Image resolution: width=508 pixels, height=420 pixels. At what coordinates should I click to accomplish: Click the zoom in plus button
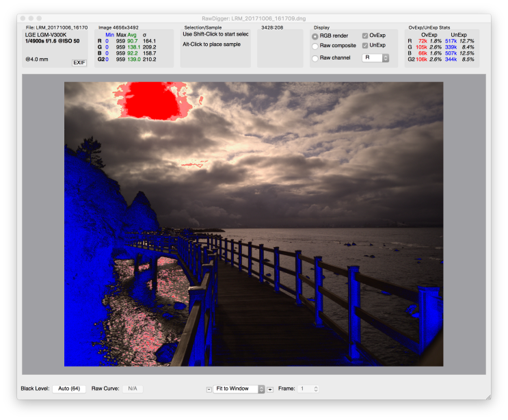point(270,389)
